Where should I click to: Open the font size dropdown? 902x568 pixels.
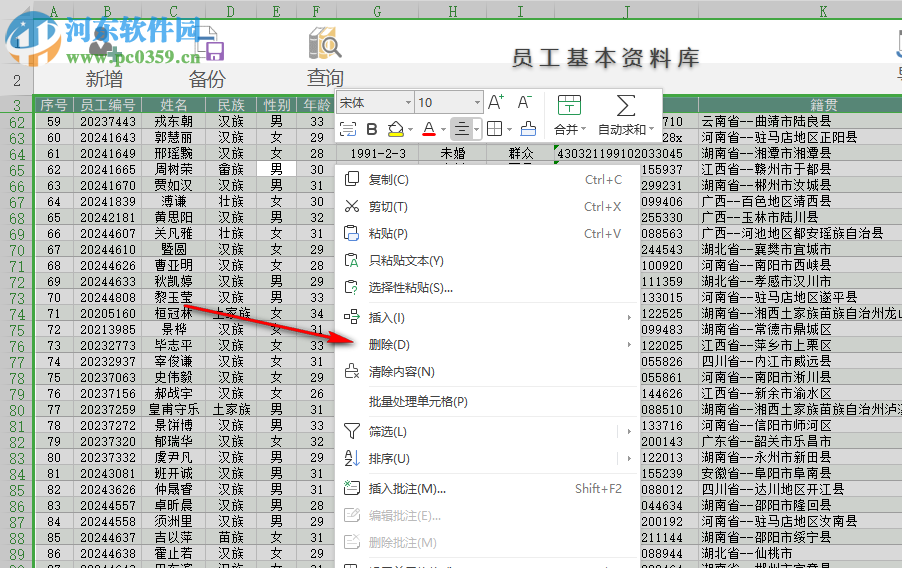pos(477,103)
